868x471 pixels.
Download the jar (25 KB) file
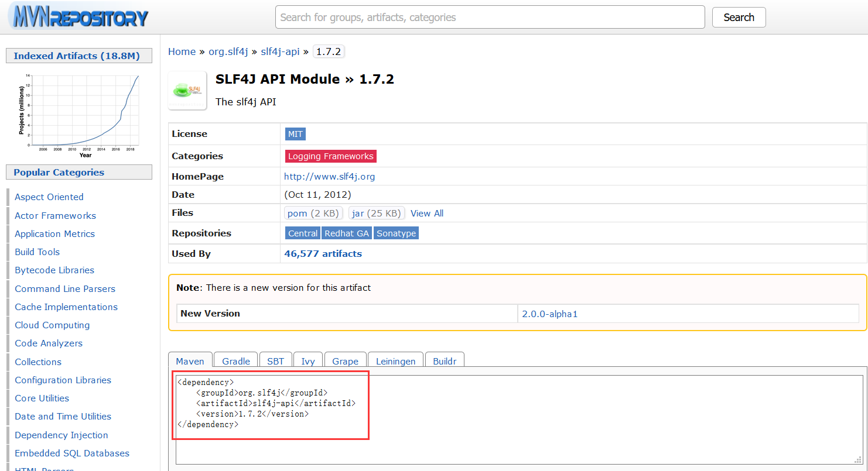(376, 213)
